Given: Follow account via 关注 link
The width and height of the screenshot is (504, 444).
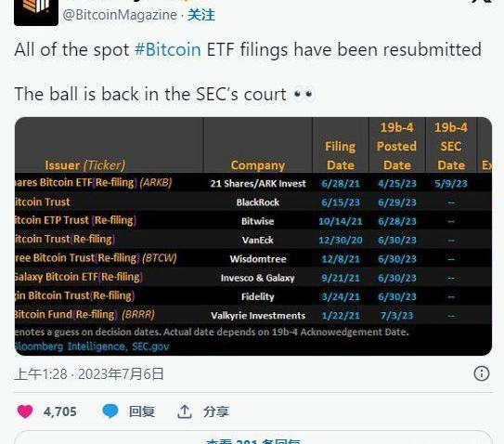Looking at the screenshot, I should tap(201, 15).
